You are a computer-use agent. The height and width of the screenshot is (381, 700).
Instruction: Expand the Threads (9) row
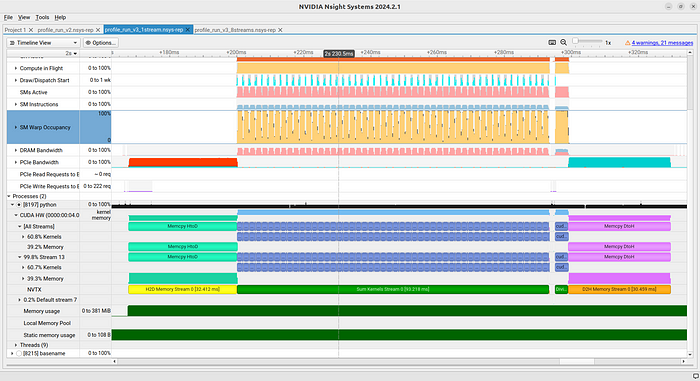tap(16, 345)
